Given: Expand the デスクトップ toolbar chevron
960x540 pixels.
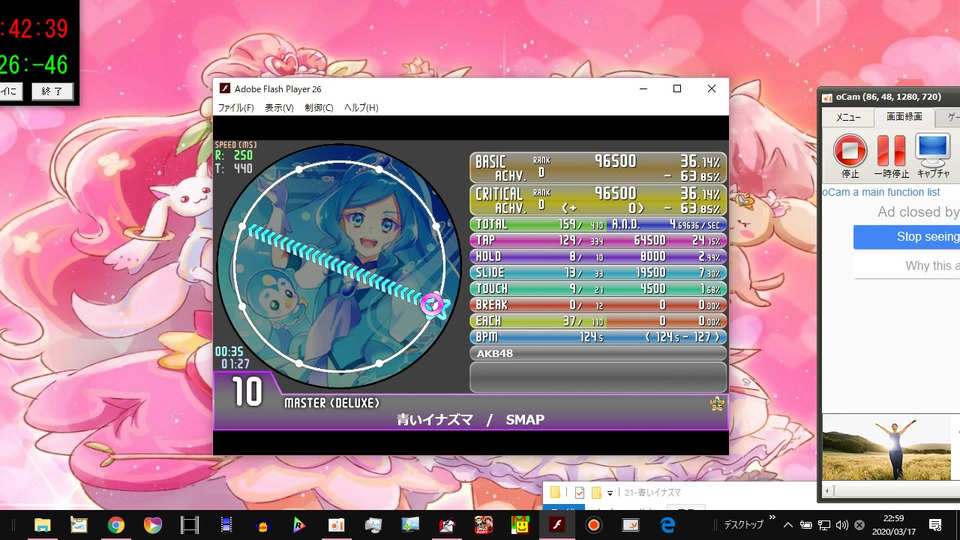Looking at the screenshot, I should [772, 519].
